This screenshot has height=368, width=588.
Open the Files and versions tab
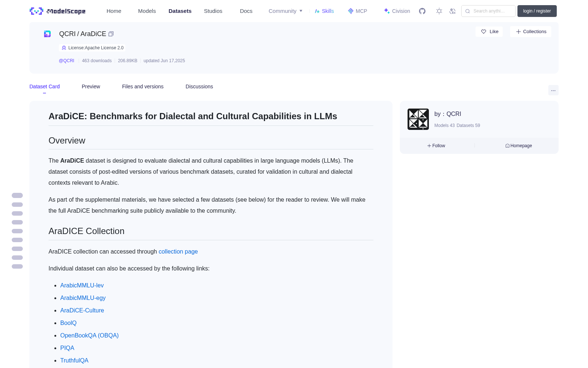(143, 86)
